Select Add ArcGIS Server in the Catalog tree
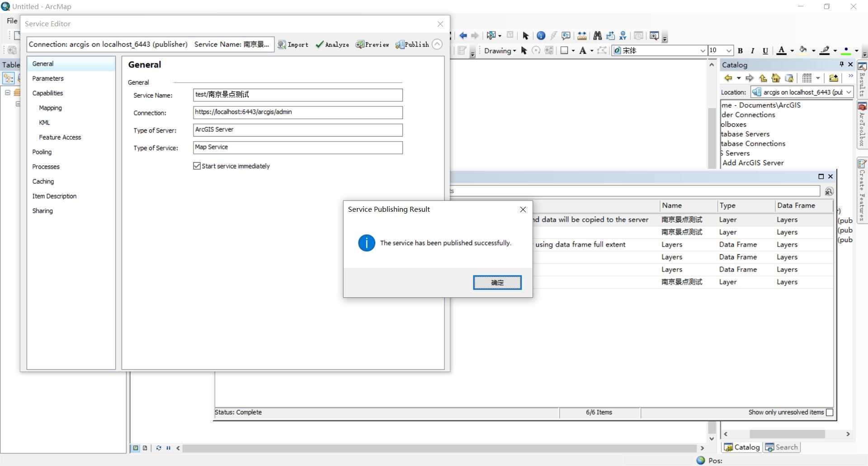Image resolution: width=868 pixels, height=466 pixels. click(753, 163)
